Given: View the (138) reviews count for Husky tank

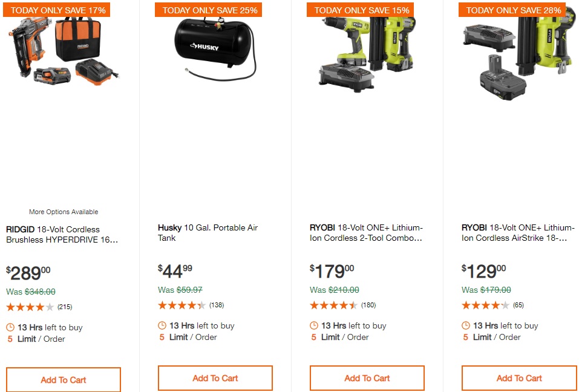Looking at the screenshot, I should (x=217, y=305).
